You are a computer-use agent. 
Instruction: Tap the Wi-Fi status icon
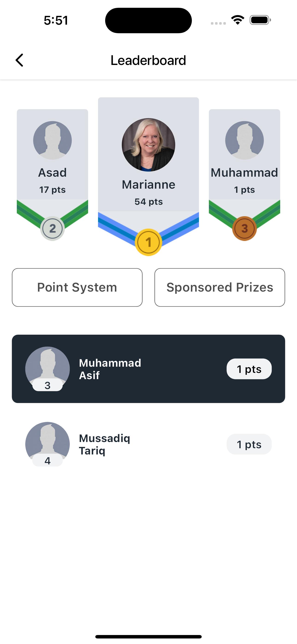[x=238, y=20]
